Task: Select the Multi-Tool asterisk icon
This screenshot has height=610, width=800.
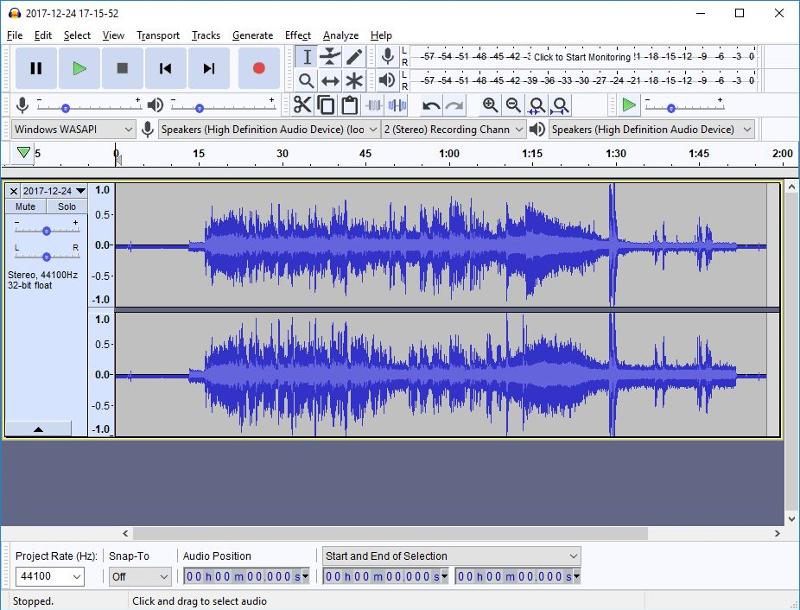Action: pos(354,81)
